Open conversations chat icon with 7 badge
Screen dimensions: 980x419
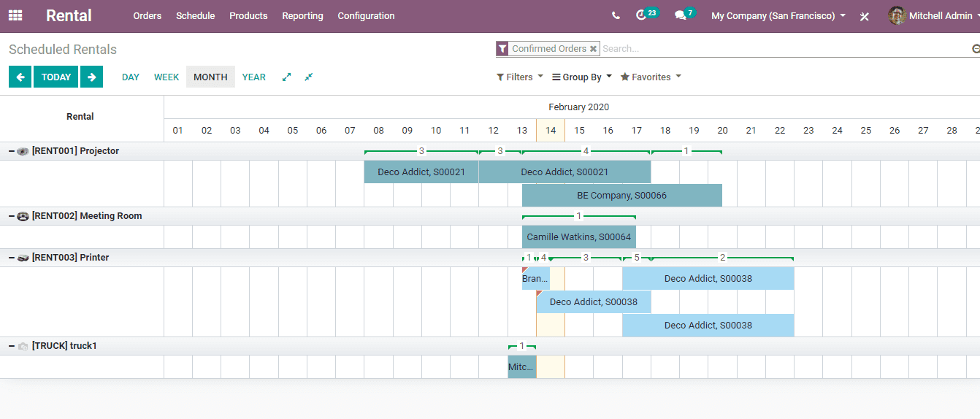coord(680,15)
